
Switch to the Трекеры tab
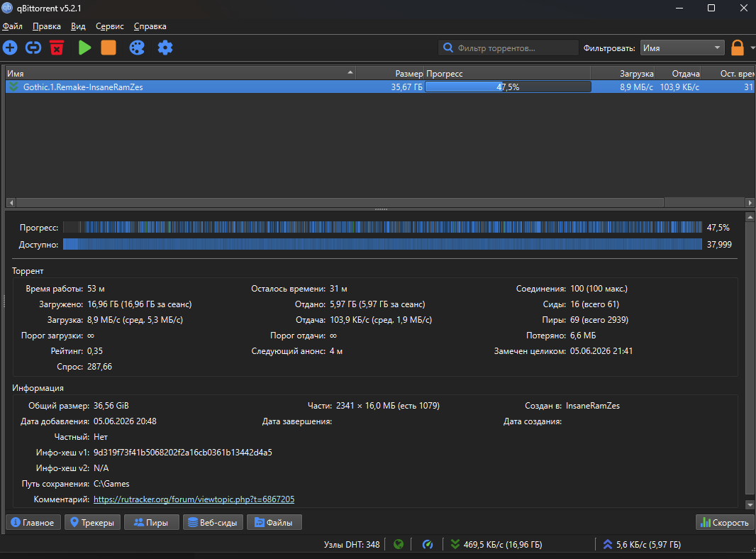[92, 522]
